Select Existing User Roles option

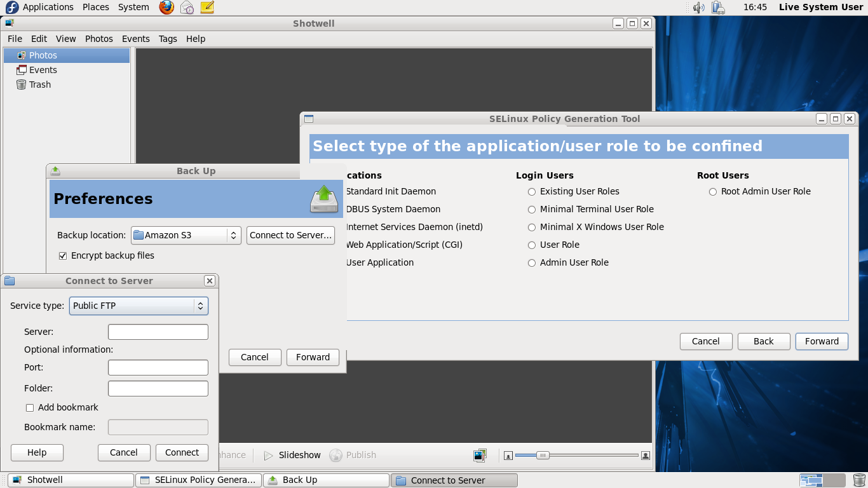pyautogui.click(x=532, y=192)
